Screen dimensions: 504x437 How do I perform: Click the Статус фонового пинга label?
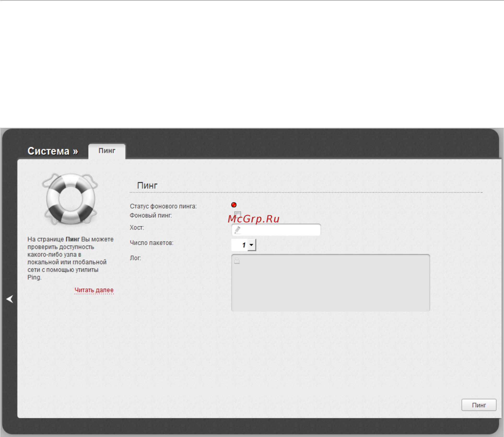(163, 206)
